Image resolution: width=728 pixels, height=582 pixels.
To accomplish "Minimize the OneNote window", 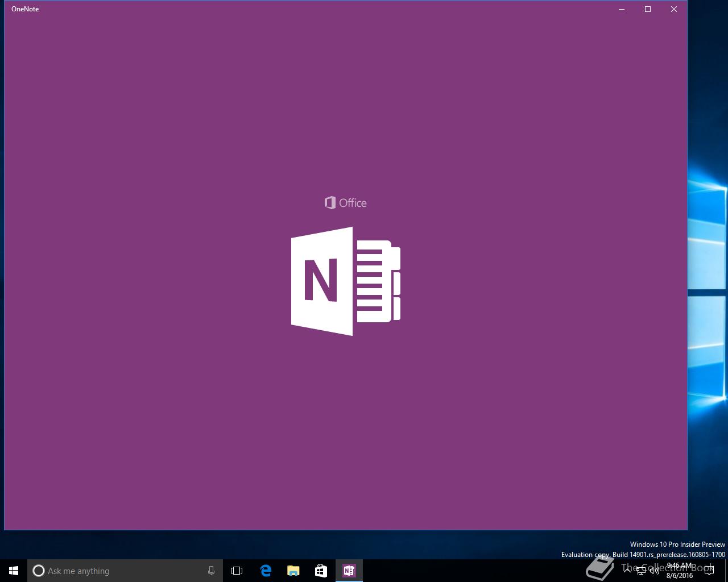I will point(622,9).
